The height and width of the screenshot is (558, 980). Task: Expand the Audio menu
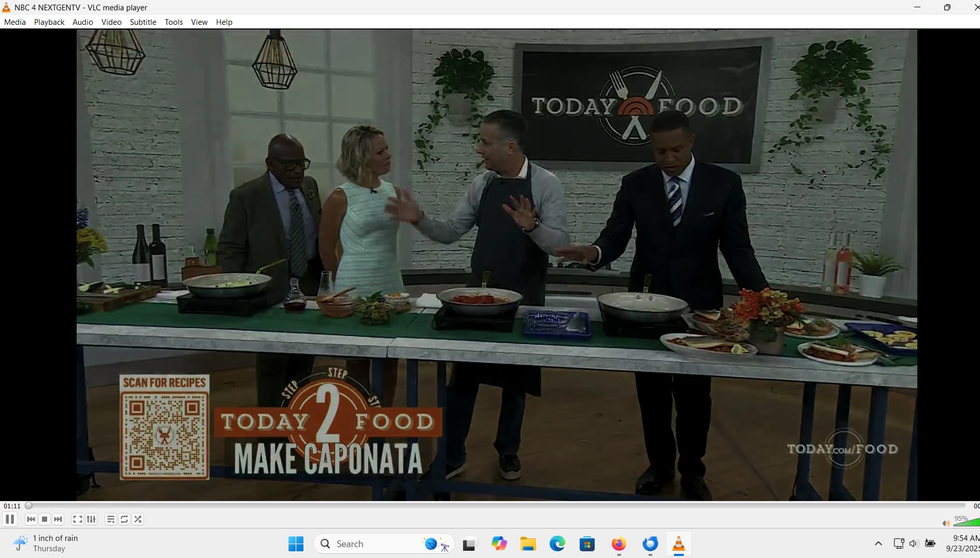pos(82,22)
